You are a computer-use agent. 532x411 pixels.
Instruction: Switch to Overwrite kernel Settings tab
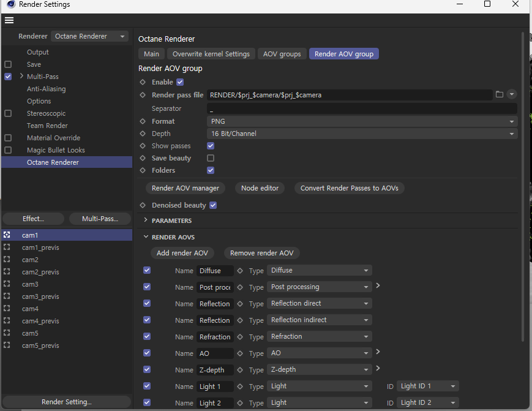pos(211,54)
